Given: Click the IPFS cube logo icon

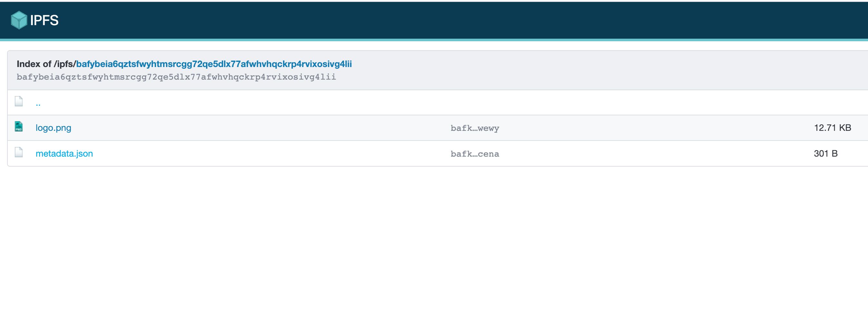Looking at the screenshot, I should point(19,20).
